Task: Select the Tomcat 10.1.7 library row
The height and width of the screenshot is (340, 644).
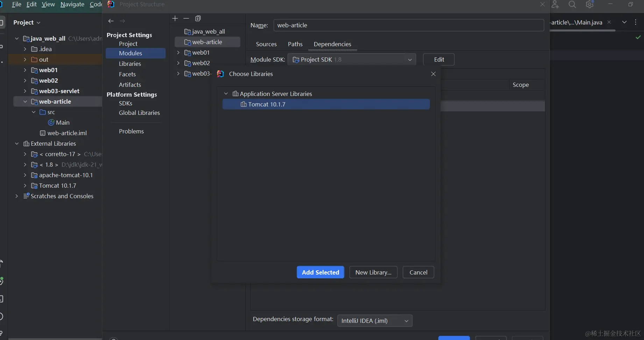Action: (x=326, y=104)
